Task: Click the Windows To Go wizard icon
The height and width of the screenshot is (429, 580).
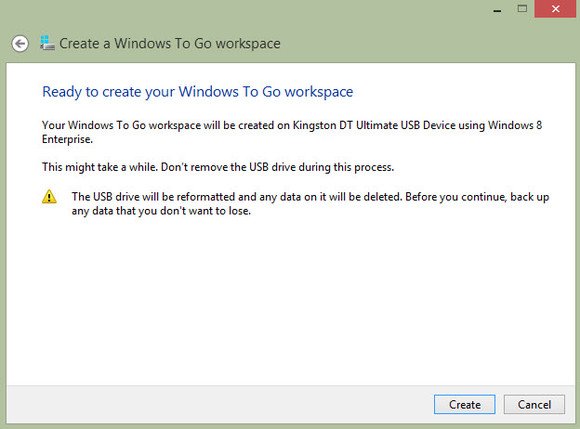Action: point(47,43)
